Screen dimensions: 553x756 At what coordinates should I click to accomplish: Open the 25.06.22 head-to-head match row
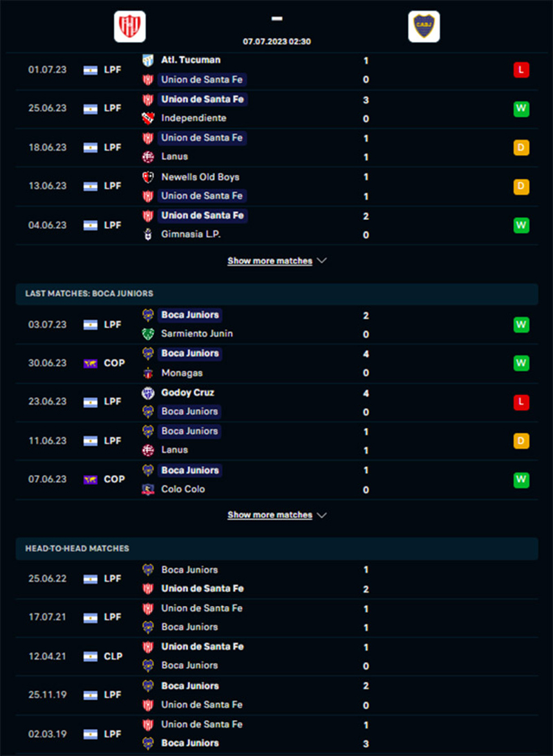[276, 579]
